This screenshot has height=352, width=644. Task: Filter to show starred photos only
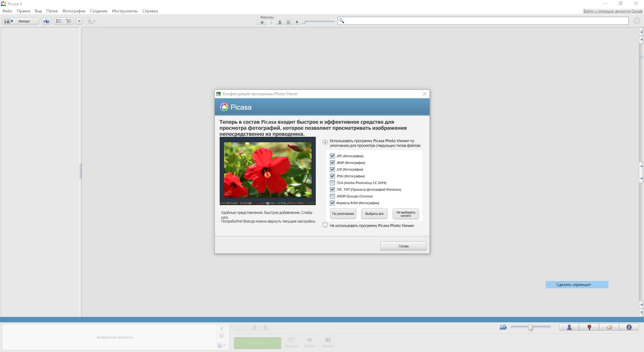click(262, 22)
